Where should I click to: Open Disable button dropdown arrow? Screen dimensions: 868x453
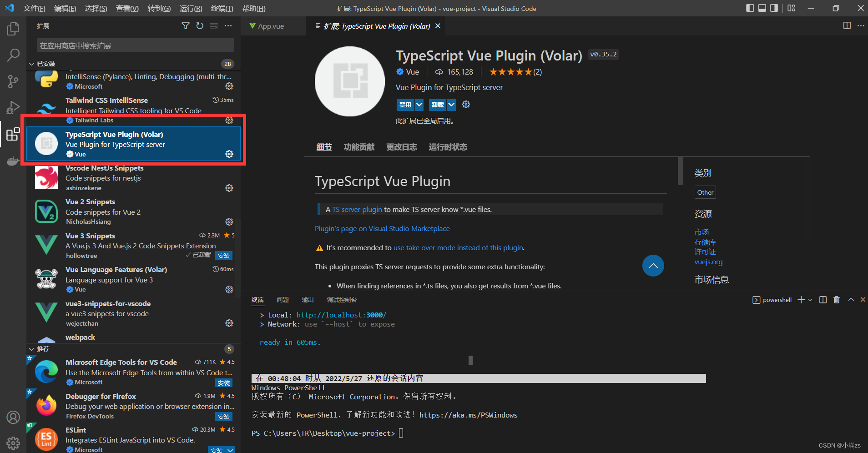point(419,105)
